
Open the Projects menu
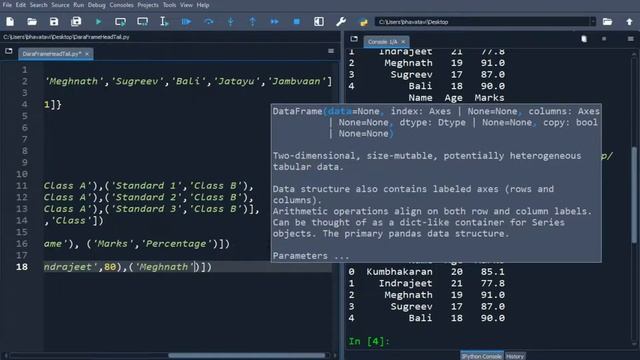(148, 5)
